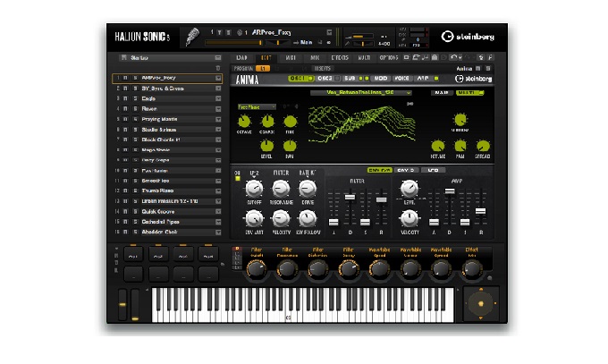Click the trash icon above the slot list
The height and width of the screenshot is (364, 608).
pyautogui.click(x=218, y=68)
